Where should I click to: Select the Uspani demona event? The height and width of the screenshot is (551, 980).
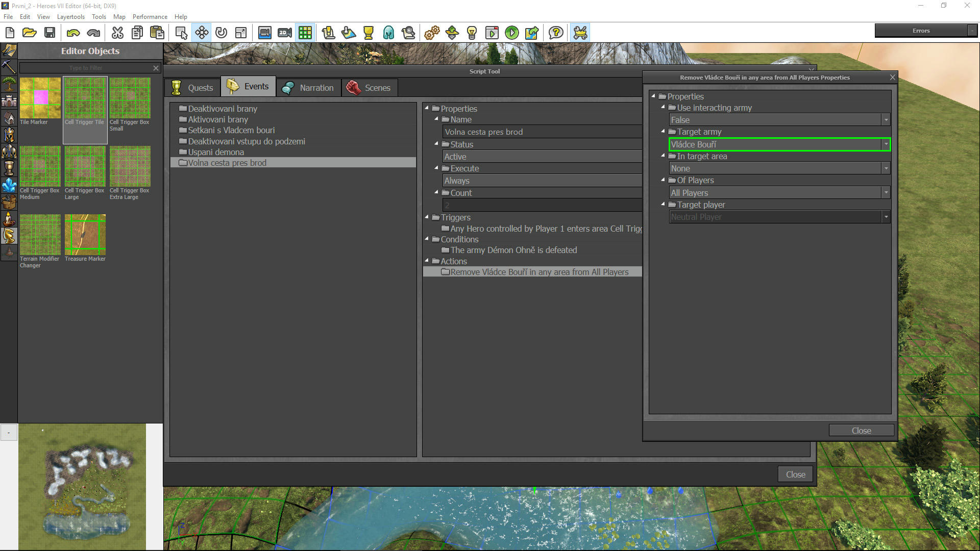coord(293,152)
